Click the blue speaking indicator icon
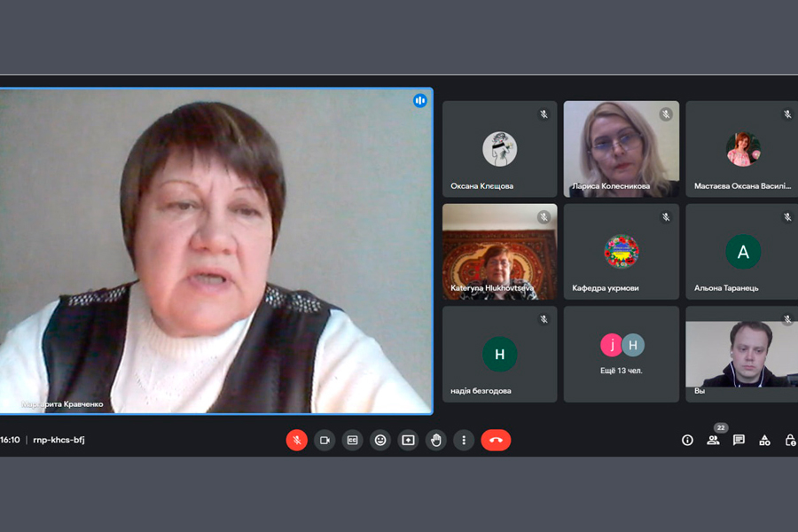The width and height of the screenshot is (798, 532). [420, 101]
